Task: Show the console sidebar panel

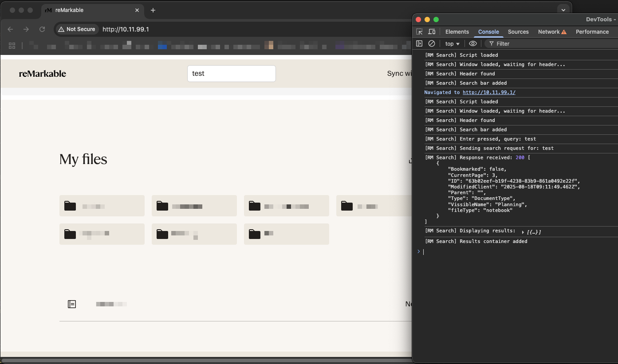Action: pyautogui.click(x=419, y=43)
